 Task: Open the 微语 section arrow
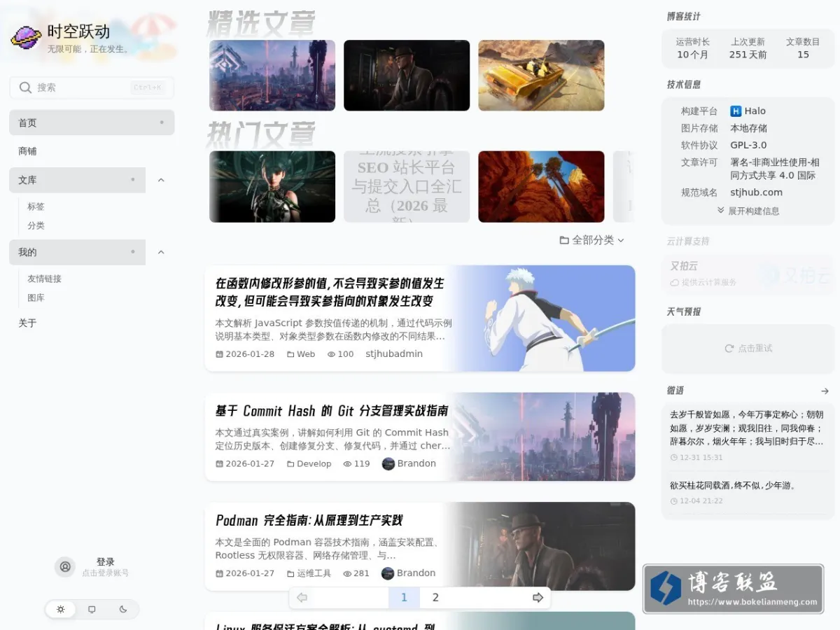[x=825, y=391]
